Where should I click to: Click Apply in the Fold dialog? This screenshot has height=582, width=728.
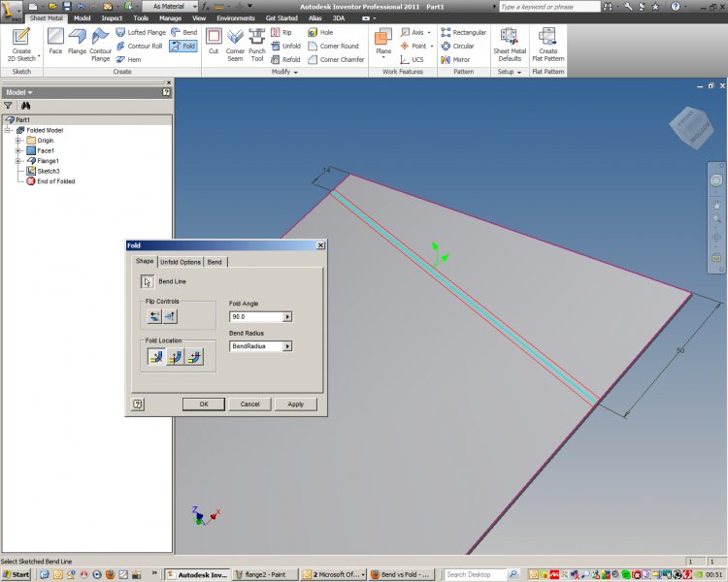[x=296, y=404]
